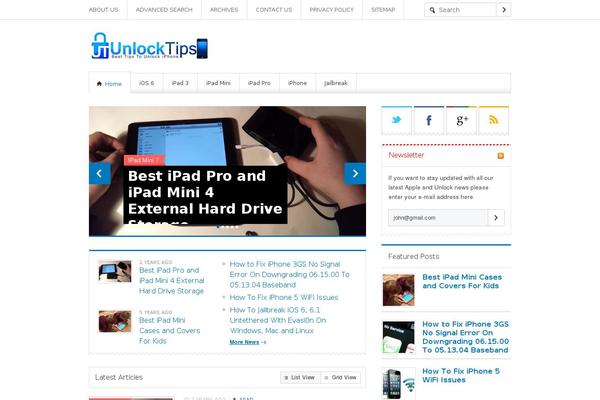
Task: Open the RSS feed social icon
Action: (x=494, y=120)
